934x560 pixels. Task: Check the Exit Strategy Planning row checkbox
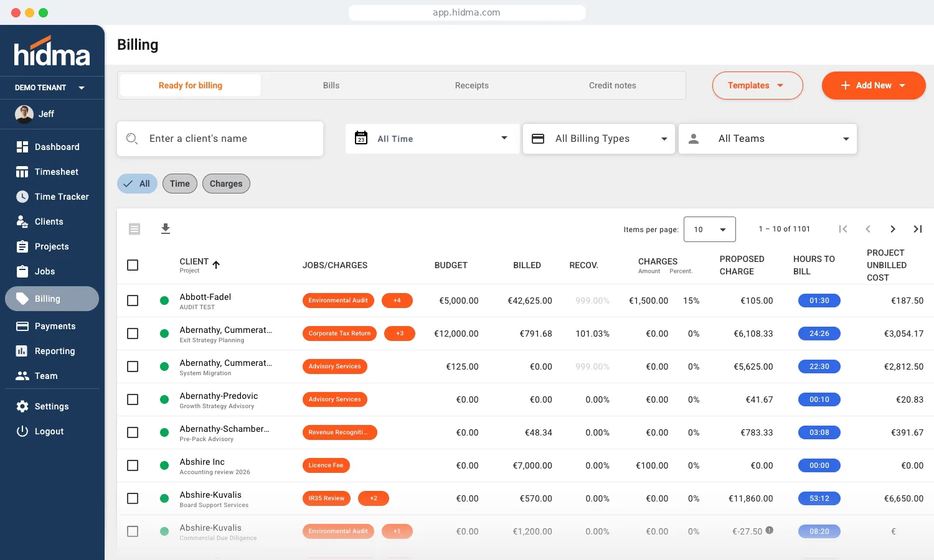[x=133, y=334]
